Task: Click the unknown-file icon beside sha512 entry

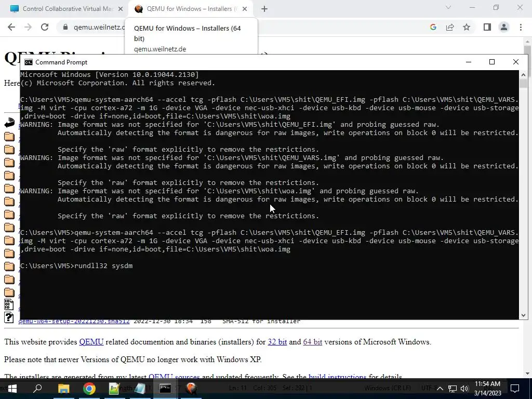Action: click(x=9, y=317)
